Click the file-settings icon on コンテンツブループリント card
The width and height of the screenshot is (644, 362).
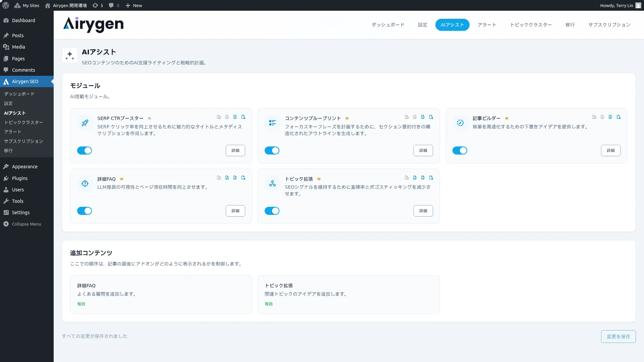coord(431,117)
